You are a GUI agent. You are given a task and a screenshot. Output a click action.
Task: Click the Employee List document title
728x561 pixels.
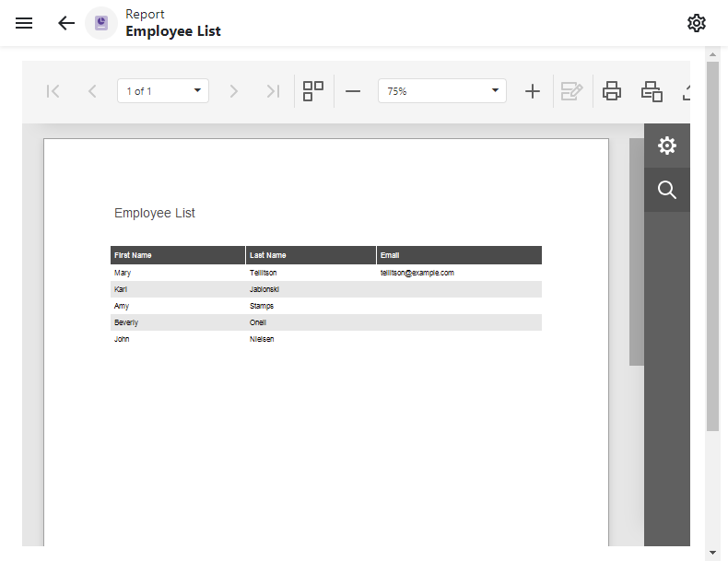(x=155, y=213)
